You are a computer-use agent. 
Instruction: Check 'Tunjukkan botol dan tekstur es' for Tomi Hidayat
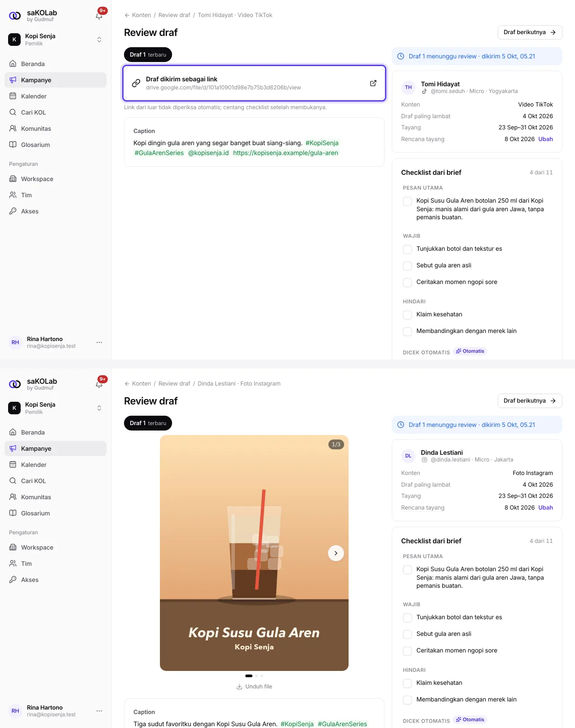pyautogui.click(x=407, y=249)
